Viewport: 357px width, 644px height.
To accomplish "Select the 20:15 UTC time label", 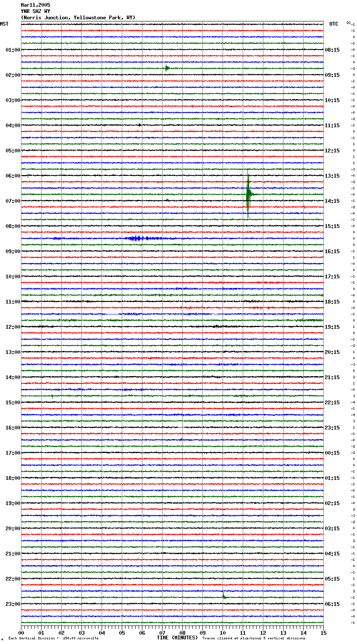I will tap(332, 352).
